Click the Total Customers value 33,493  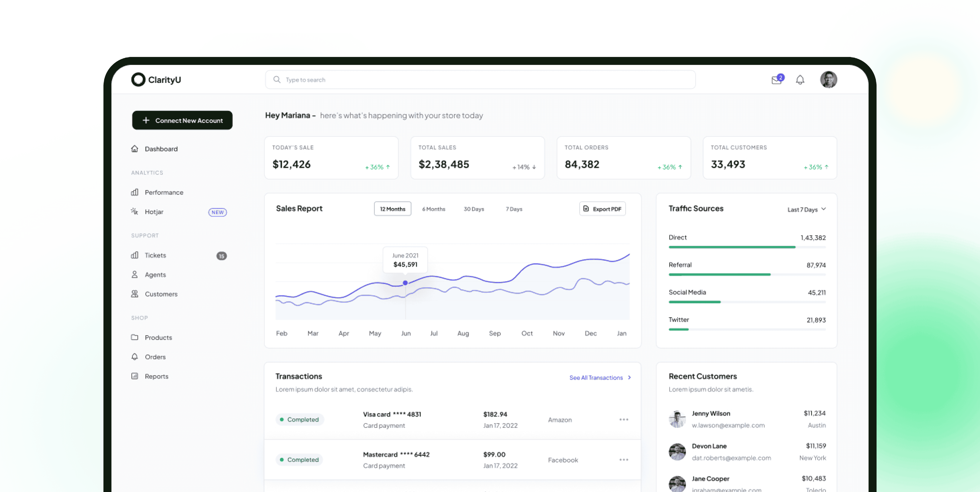point(728,164)
